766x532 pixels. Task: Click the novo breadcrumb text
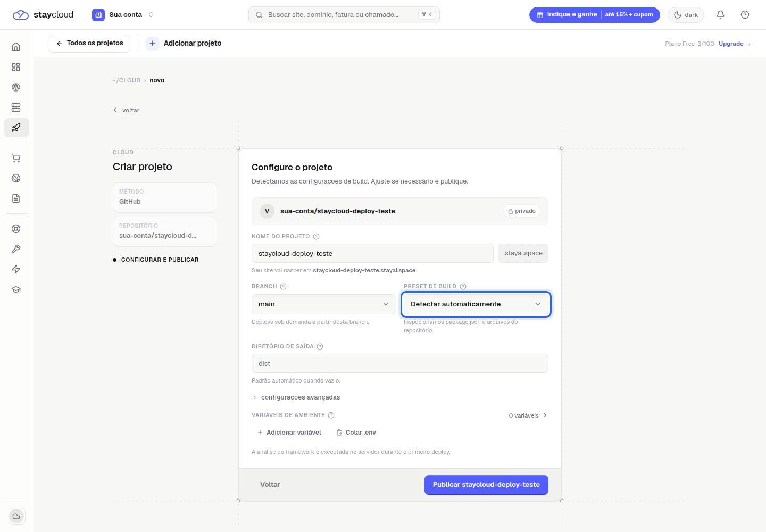[157, 80]
